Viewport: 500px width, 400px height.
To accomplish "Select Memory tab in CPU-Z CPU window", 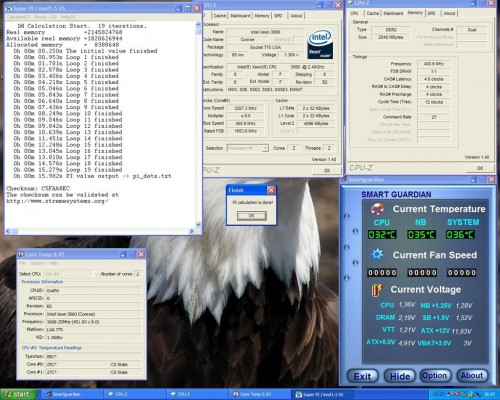I will click(x=262, y=16).
